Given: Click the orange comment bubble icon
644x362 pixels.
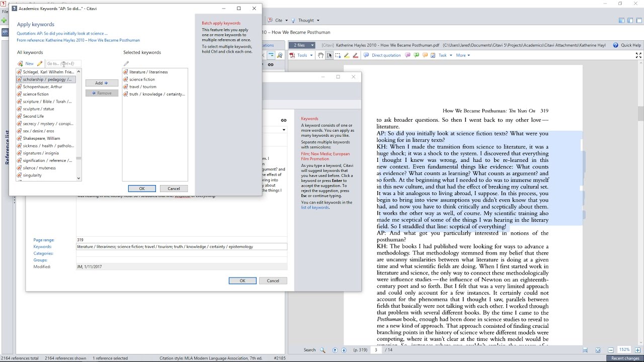Looking at the screenshot, I should [425, 55].
